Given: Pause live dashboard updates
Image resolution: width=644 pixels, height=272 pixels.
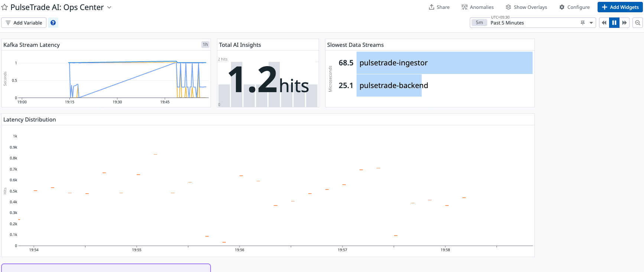Looking at the screenshot, I should pos(614,23).
